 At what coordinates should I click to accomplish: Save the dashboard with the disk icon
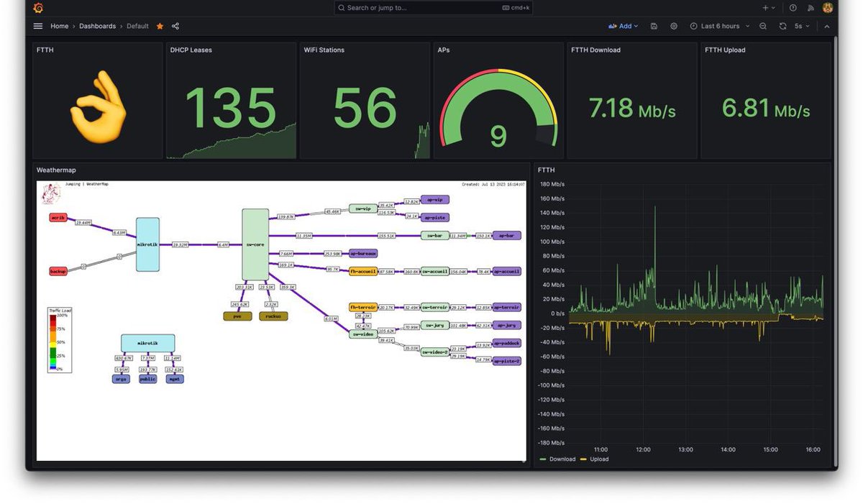[x=654, y=26]
